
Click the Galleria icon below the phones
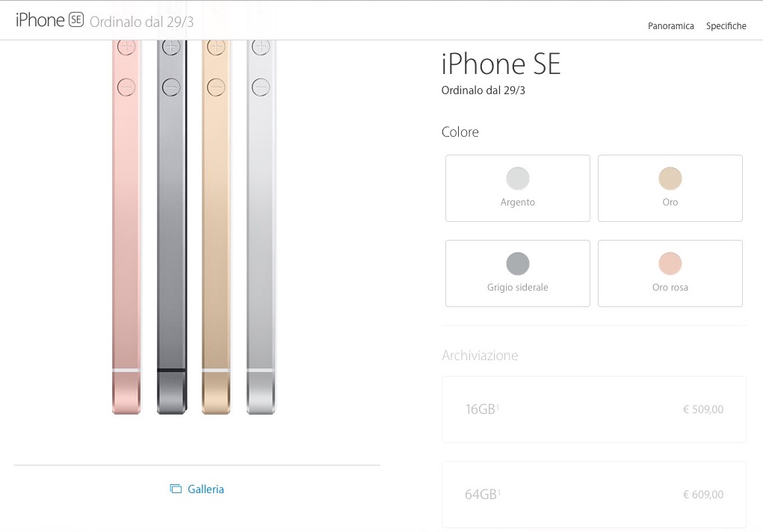tap(176, 489)
